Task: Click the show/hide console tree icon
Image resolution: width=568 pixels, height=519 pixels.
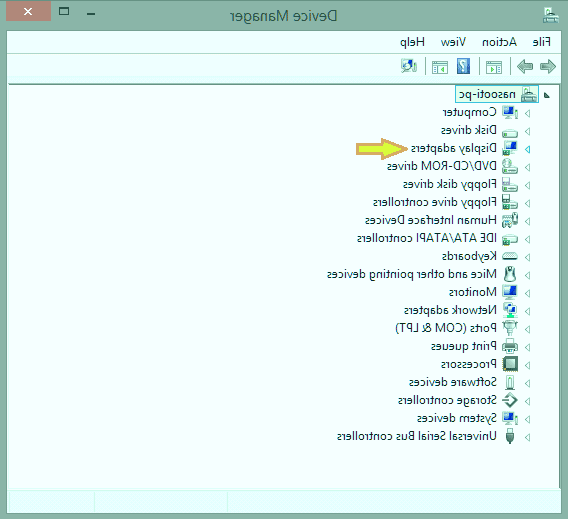Action: [x=494, y=67]
